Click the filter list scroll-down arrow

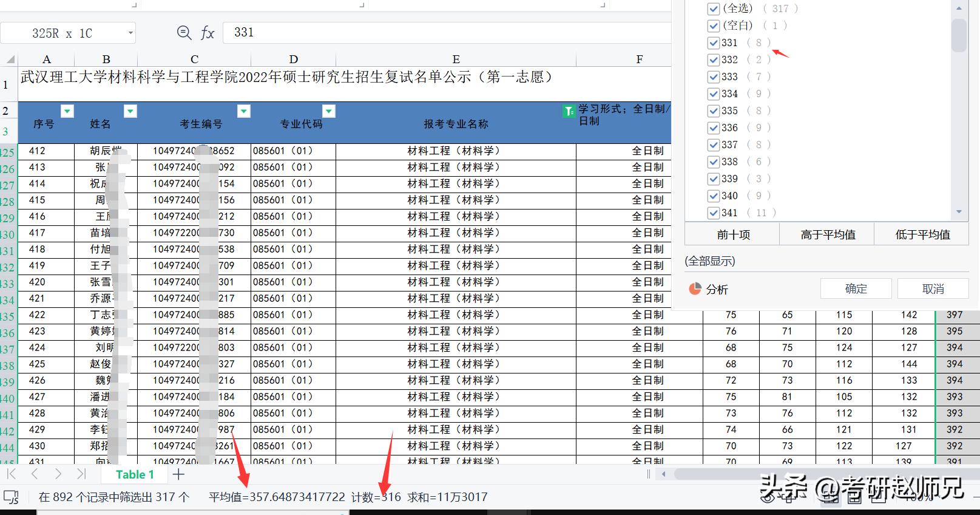(x=959, y=212)
